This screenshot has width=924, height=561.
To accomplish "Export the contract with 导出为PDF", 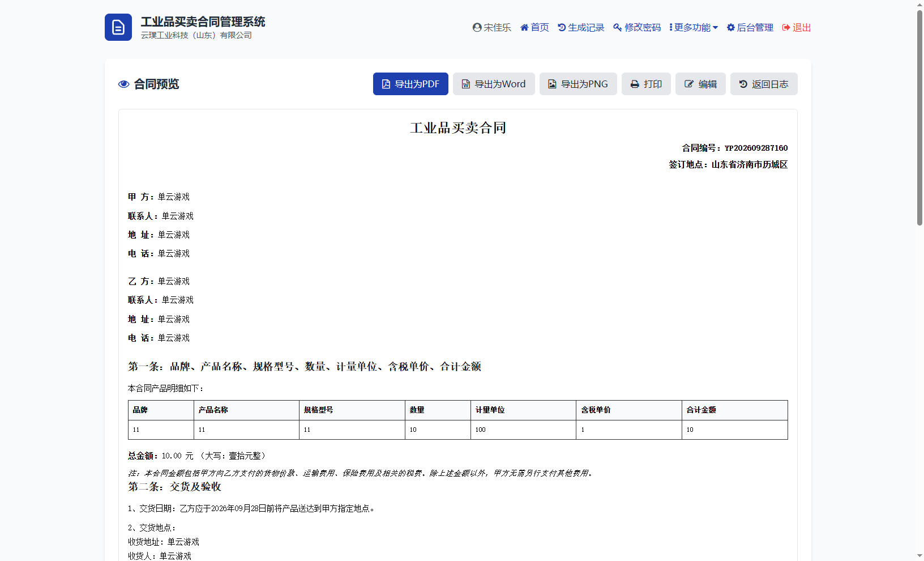I will tap(410, 84).
